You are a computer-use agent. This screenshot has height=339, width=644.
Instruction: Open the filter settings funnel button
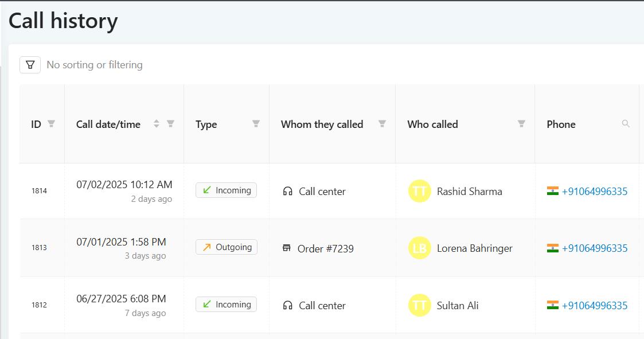30,65
